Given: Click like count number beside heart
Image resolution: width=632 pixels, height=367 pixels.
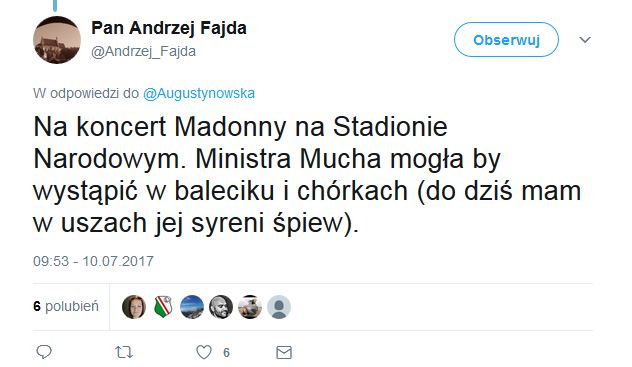Looking at the screenshot, I should pos(227,353).
